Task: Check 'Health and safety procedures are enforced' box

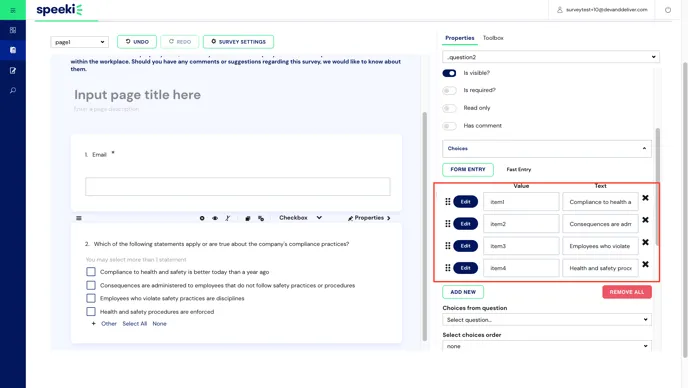Action: tap(91, 312)
